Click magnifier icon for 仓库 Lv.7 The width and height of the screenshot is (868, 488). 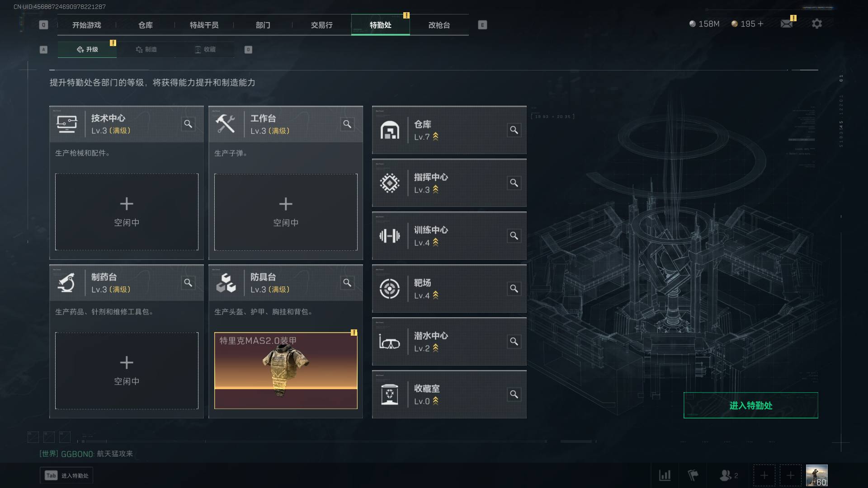tap(514, 130)
